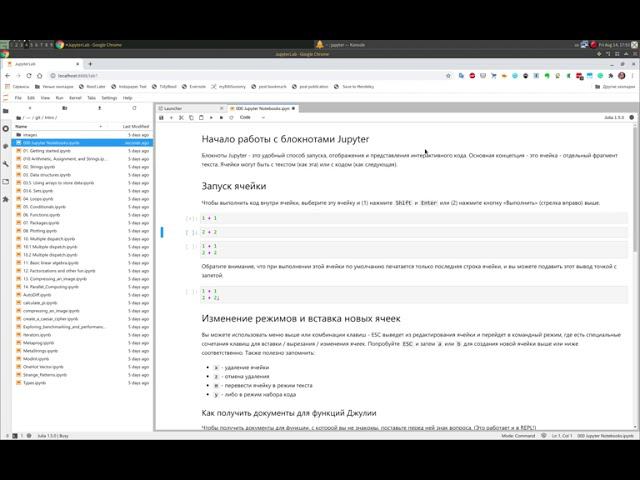Screen dimensions: 640x480
Task: Select the 04. Loops notebook file
Action: coord(82,199)
